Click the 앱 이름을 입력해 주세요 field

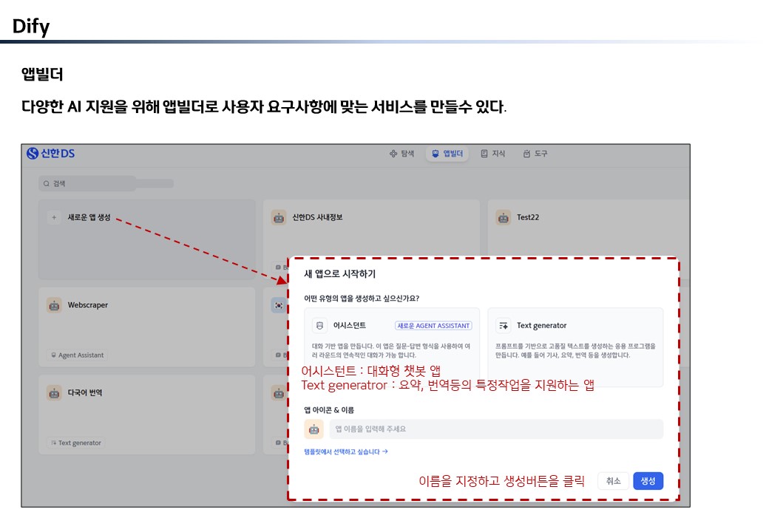coord(496,429)
